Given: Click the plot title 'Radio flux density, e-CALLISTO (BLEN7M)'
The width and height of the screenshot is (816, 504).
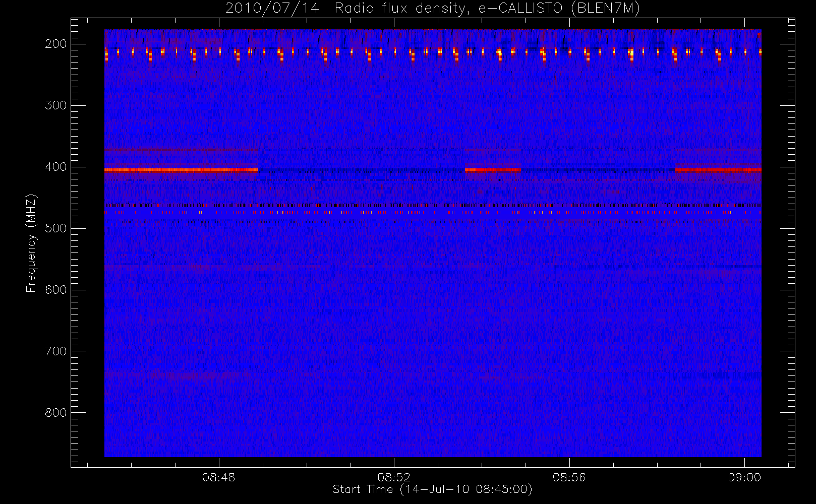Looking at the screenshot, I should coord(488,9).
